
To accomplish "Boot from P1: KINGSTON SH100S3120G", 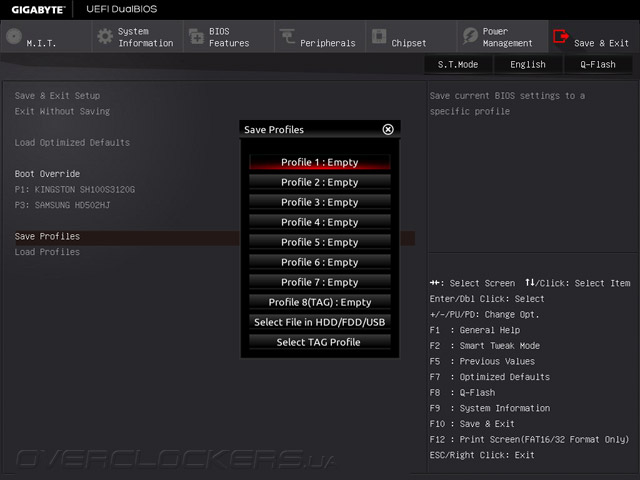I will coord(75,189).
